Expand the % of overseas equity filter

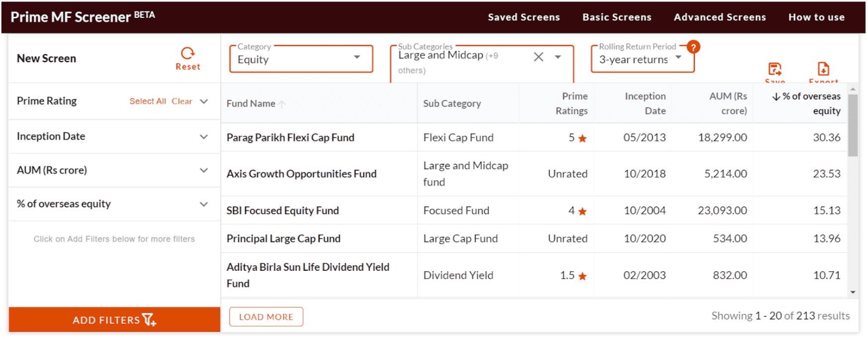click(114, 204)
